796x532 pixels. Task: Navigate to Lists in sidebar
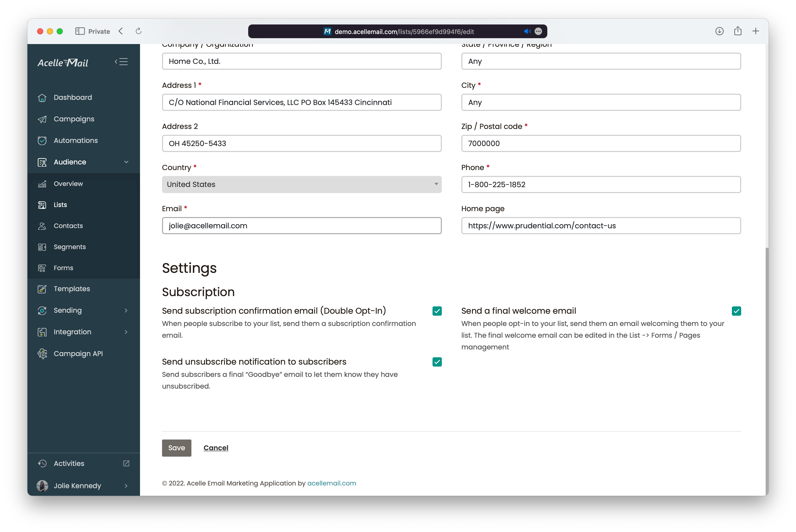(x=60, y=204)
